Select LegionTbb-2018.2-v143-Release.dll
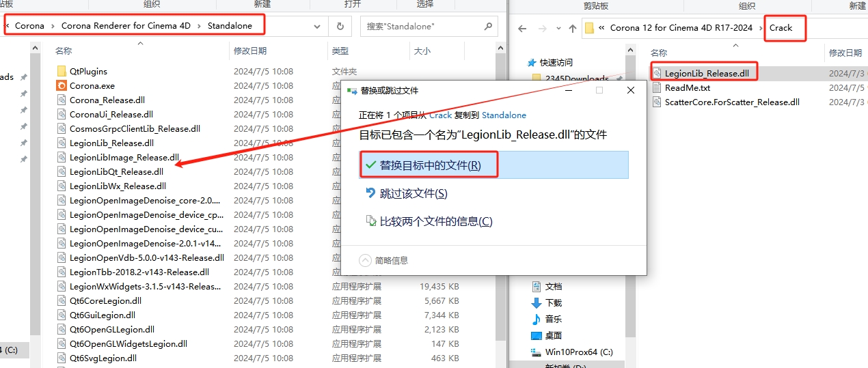The image size is (868, 368). tap(139, 272)
